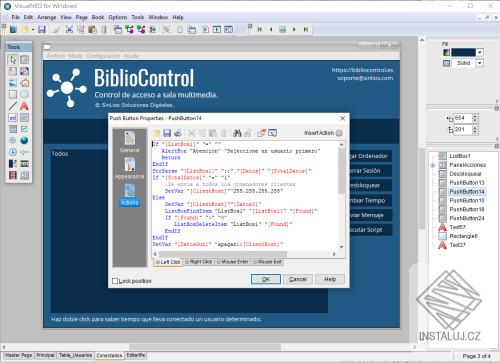The width and height of the screenshot is (500, 363).
Task: Toggle the Lock position checkbox
Action: point(115,281)
